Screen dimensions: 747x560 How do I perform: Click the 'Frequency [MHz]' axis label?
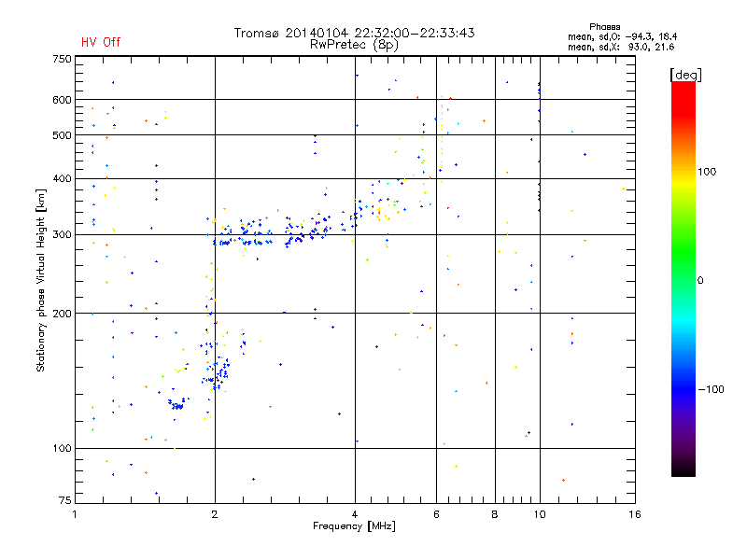(x=354, y=526)
